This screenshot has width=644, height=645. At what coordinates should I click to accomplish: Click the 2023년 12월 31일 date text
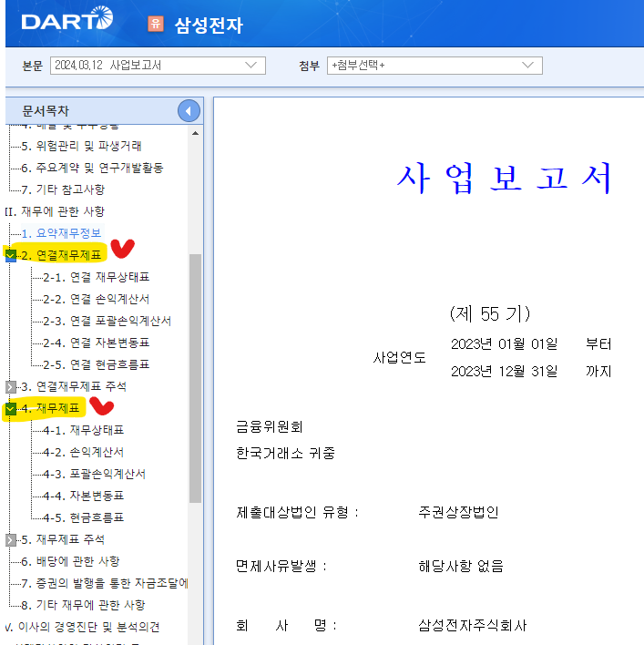tap(505, 372)
